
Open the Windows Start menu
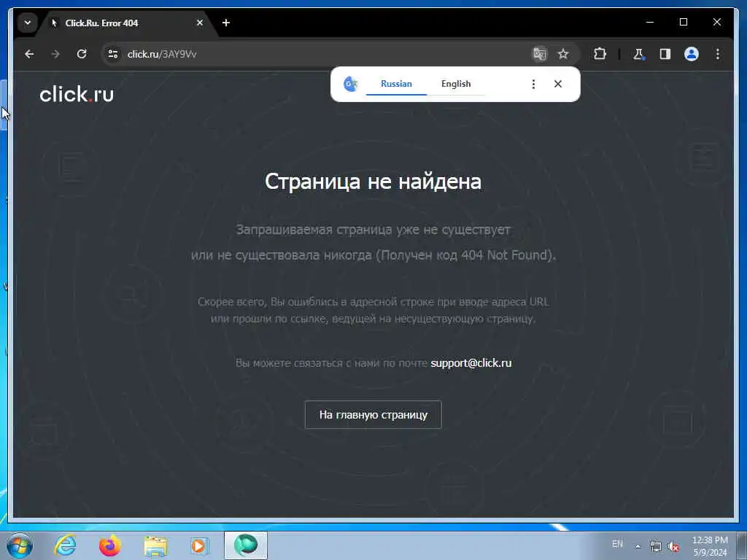20,545
